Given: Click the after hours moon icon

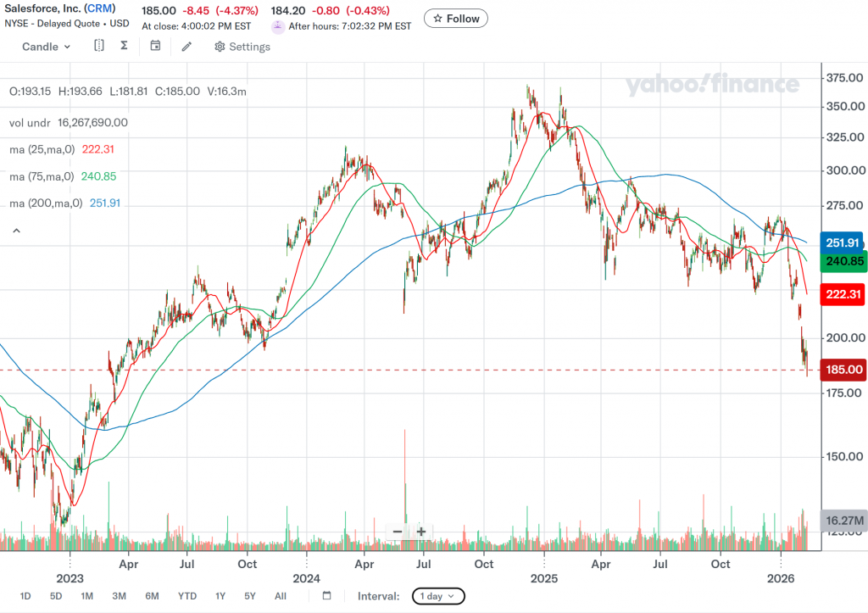Looking at the screenshot, I should point(277,26).
